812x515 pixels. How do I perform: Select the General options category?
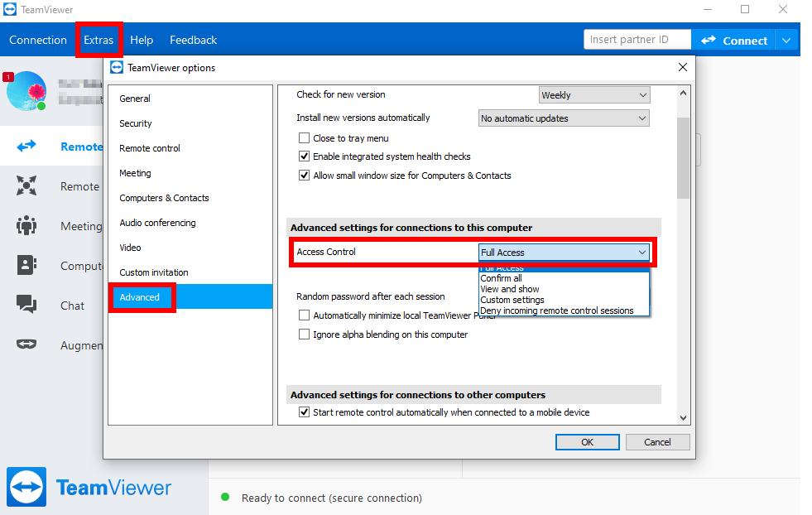190,99
